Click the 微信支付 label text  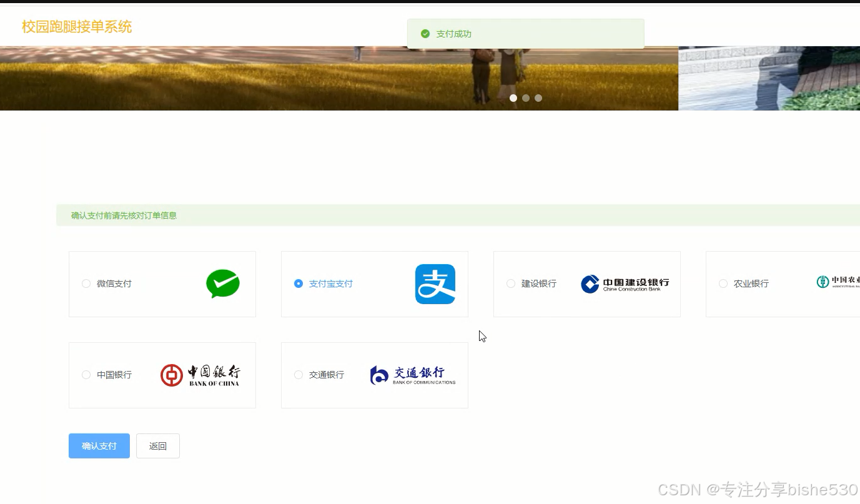point(114,284)
